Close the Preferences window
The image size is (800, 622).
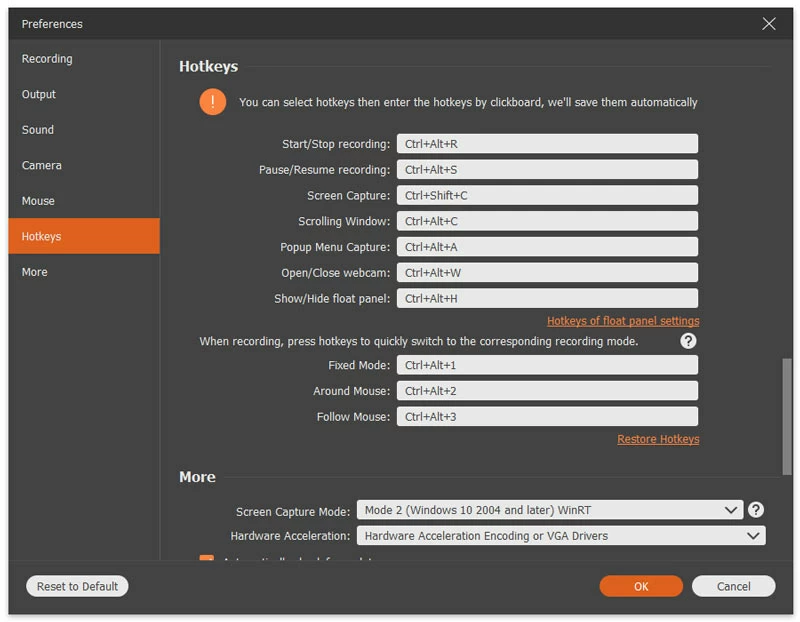pos(769,23)
